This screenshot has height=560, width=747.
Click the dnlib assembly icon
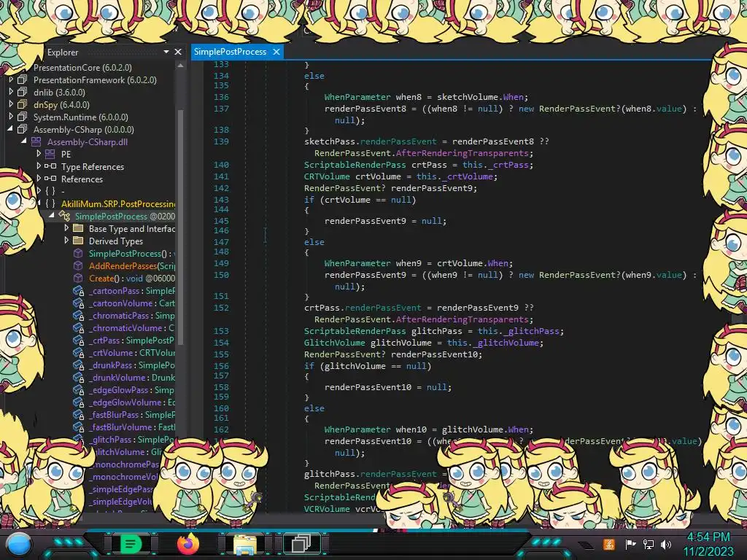click(x=23, y=92)
